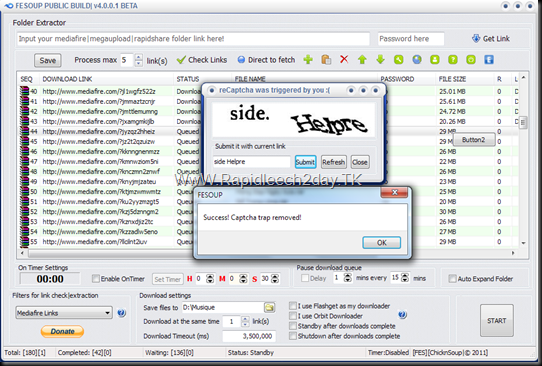The width and height of the screenshot is (542, 366).
Task: Select the link row ending in ?jl1wgfz522z
Action: click(x=269, y=91)
